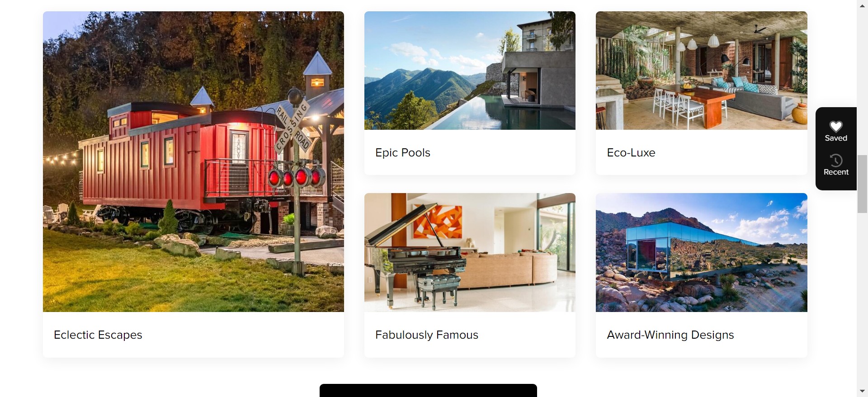Select the Fabulously Famous title link
Image resolution: width=868 pixels, height=397 pixels.
point(427,335)
